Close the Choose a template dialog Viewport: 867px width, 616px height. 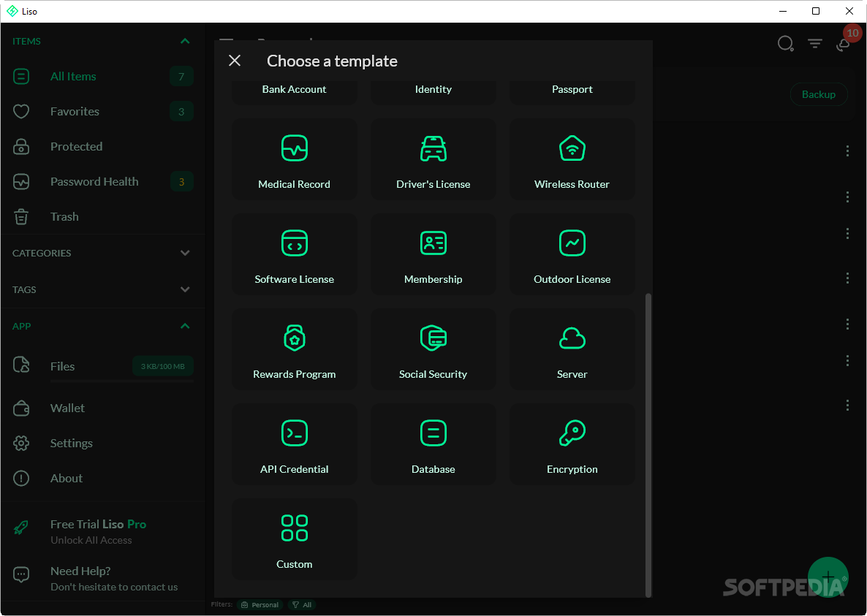tap(235, 61)
